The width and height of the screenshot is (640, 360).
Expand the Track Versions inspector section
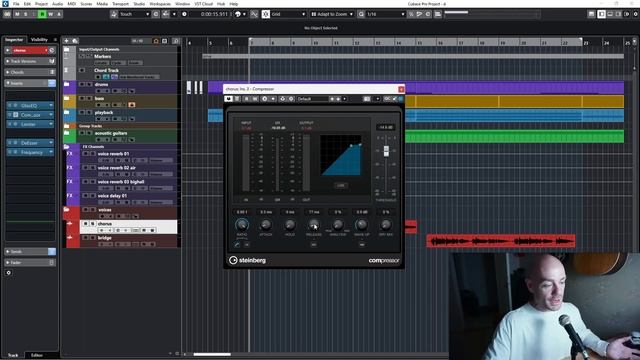click(x=30, y=61)
